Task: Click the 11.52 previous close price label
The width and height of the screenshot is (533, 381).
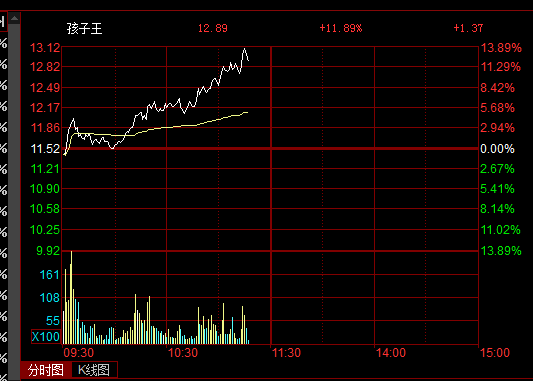Action: pos(45,149)
